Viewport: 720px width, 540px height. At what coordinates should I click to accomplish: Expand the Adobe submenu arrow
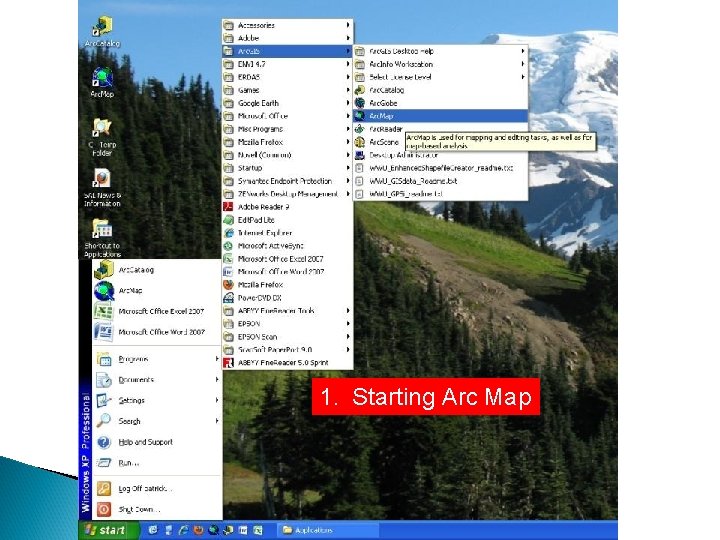tap(348, 38)
